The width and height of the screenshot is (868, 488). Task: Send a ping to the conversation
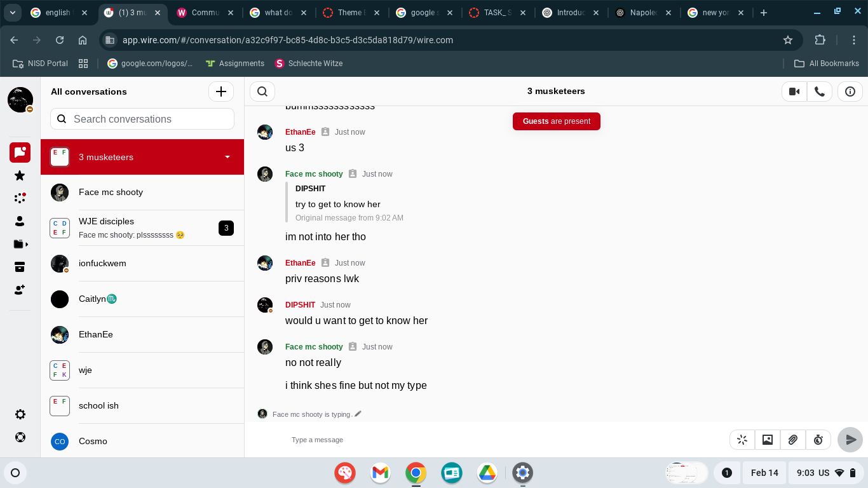pyautogui.click(x=742, y=440)
